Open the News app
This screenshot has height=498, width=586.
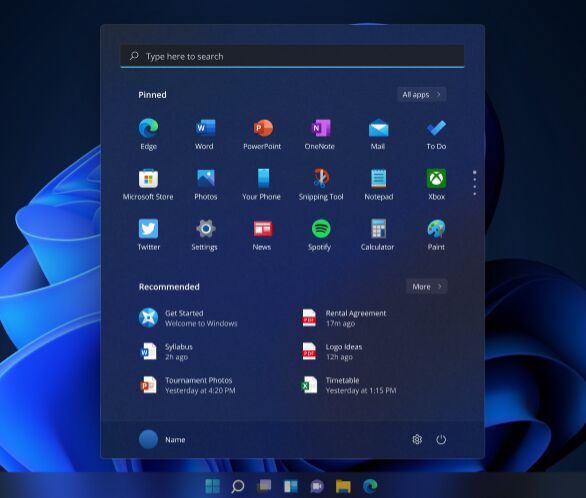(262, 235)
